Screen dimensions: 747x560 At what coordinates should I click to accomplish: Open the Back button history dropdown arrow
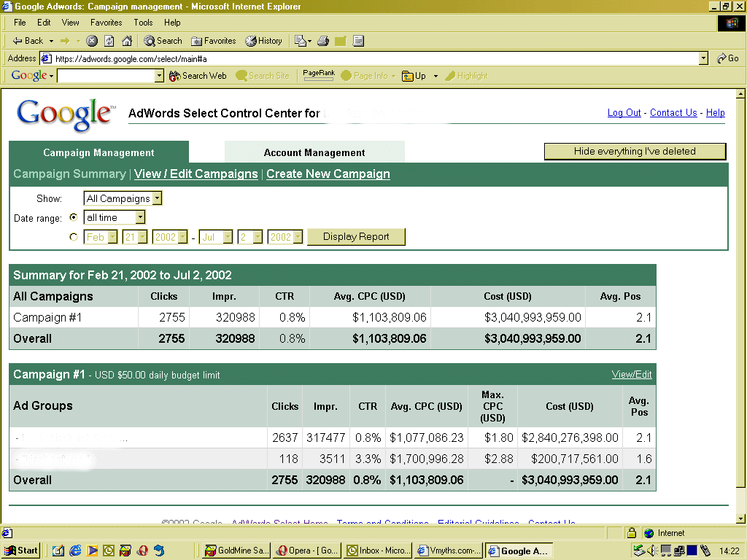coord(51,41)
